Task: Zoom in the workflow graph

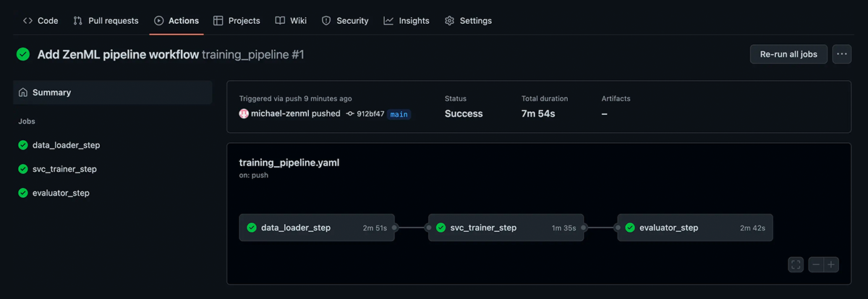Action: coord(832,265)
